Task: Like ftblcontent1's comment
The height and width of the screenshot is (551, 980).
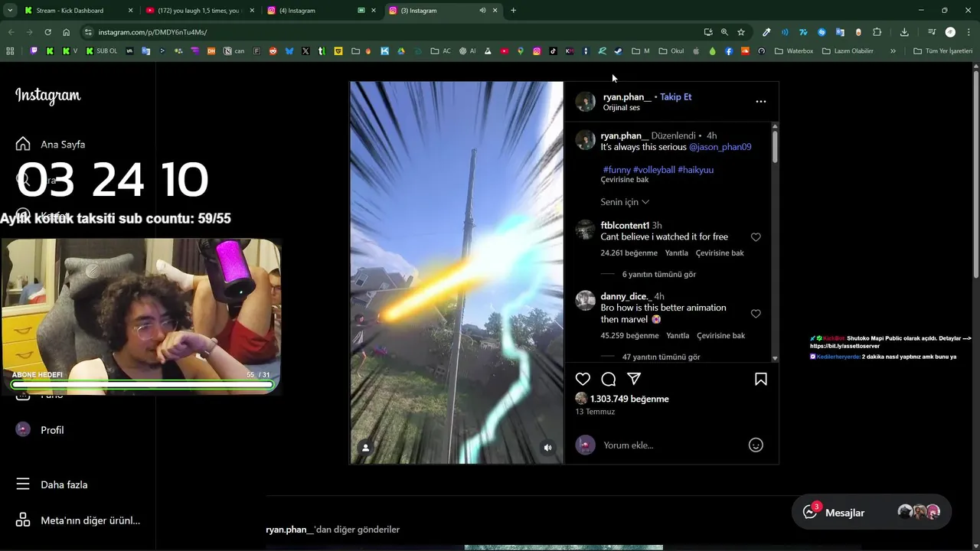Action: pos(756,237)
